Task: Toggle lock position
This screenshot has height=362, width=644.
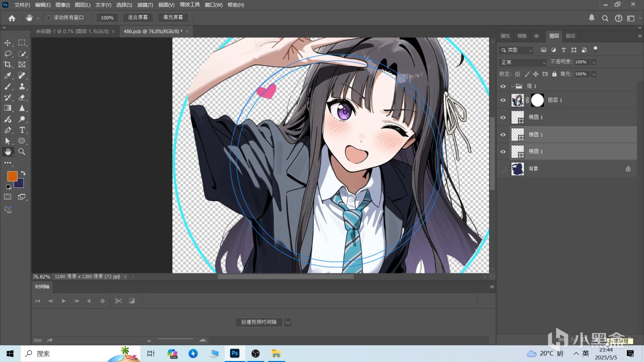Action: click(x=536, y=74)
